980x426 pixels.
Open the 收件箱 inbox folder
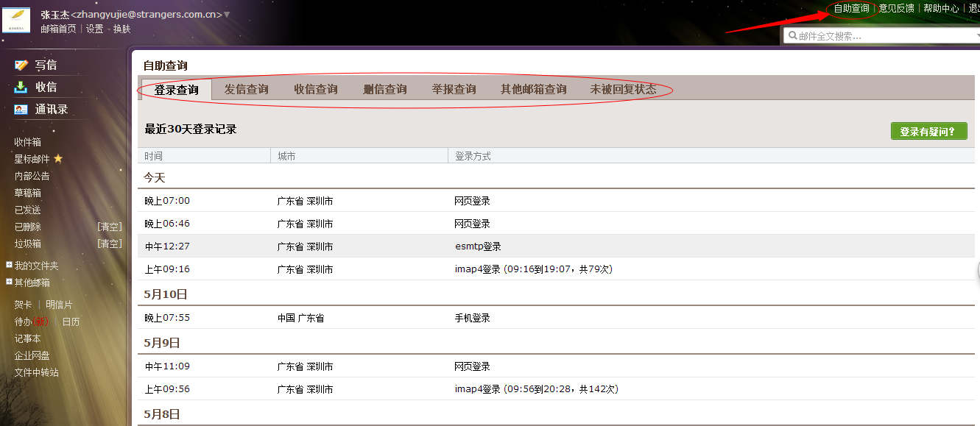pyautogui.click(x=28, y=142)
